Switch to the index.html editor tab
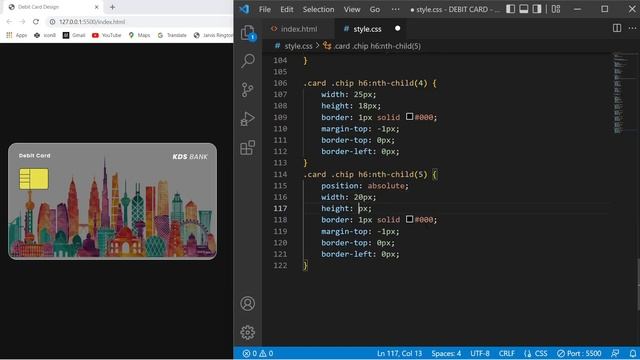 tap(298, 29)
